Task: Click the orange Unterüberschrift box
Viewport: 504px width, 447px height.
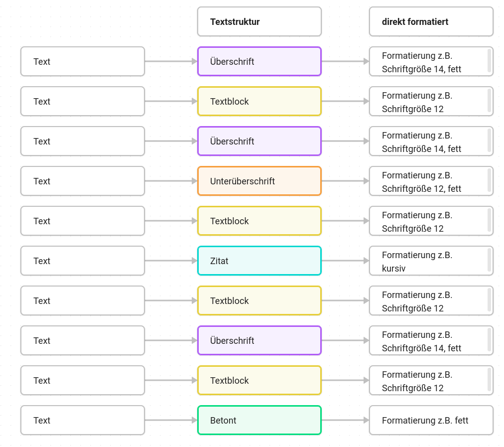Action: click(x=259, y=181)
